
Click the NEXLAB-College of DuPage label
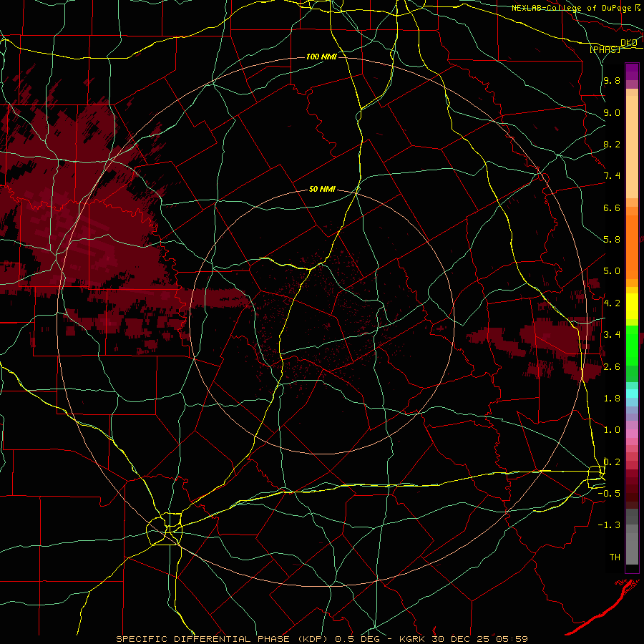pos(571,8)
